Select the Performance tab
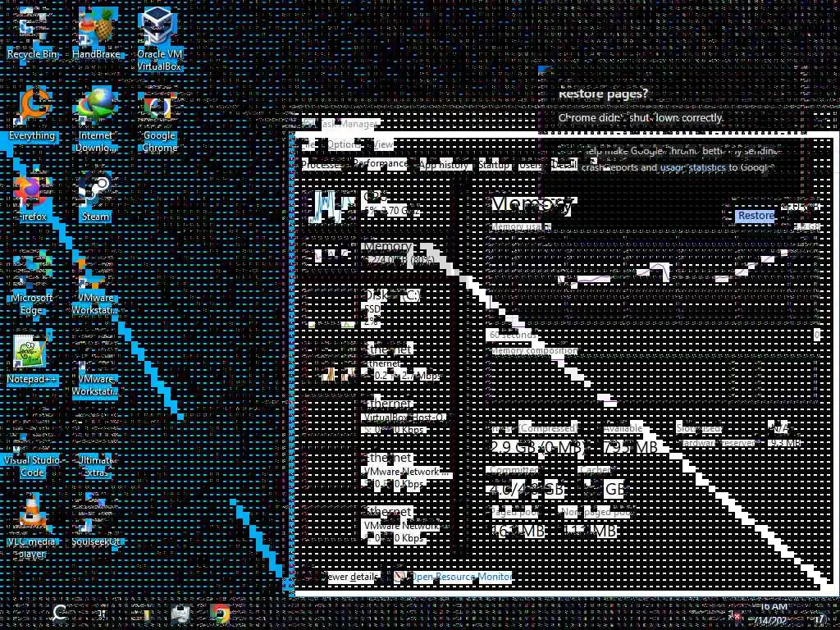 [x=380, y=164]
